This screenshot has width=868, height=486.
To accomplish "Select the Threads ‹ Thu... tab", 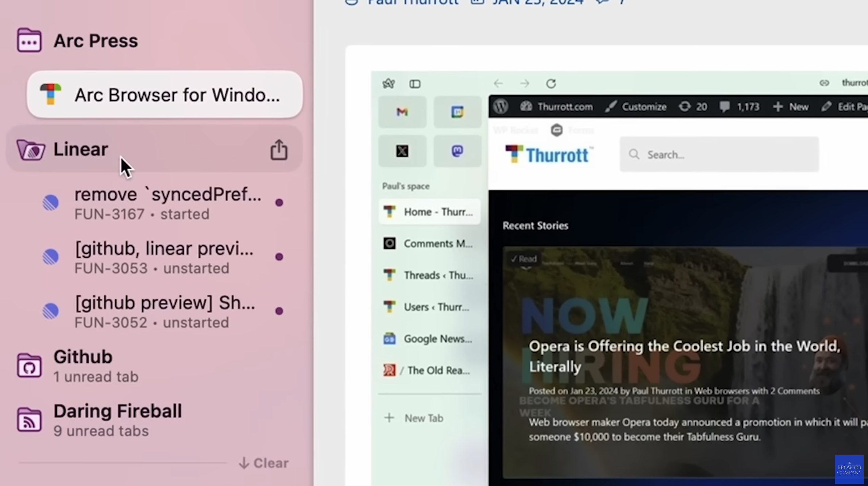I will click(x=429, y=275).
